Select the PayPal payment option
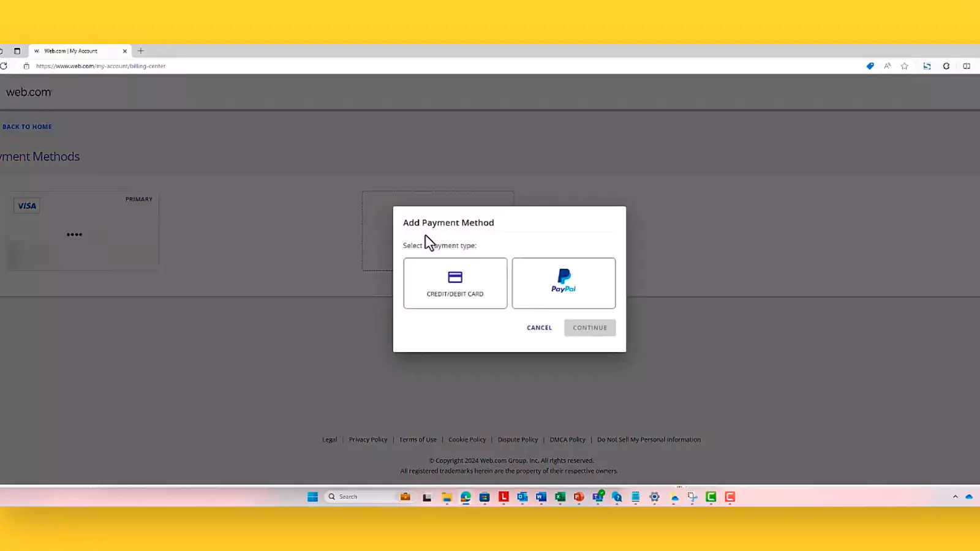The width and height of the screenshot is (980, 551). click(563, 283)
